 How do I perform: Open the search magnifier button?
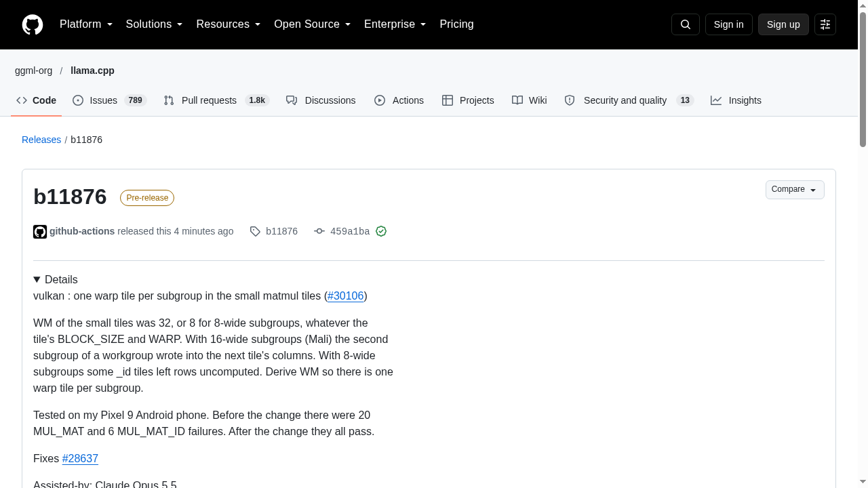(x=686, y=24)
